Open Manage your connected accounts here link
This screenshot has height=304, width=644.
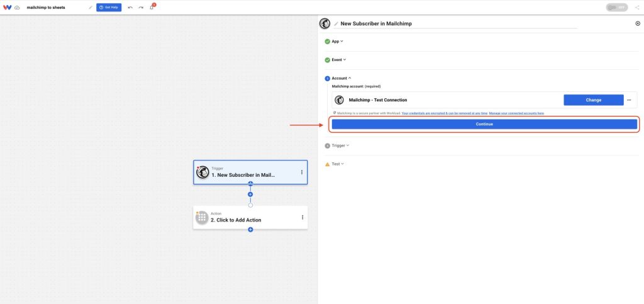coord(516,113)
